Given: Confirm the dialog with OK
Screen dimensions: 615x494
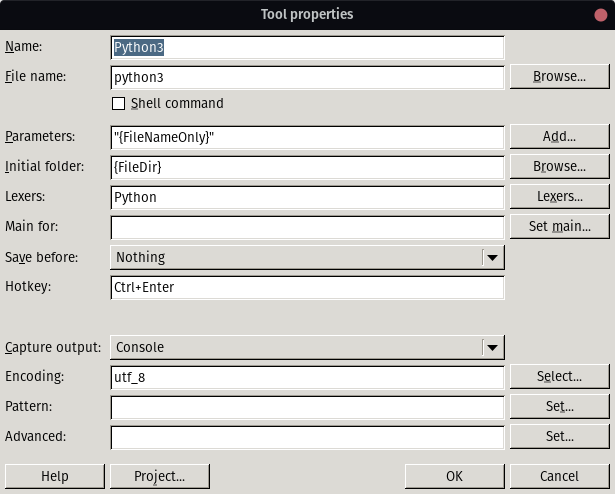Looking at the screenshot, I should pyautogui.click(x=454, y=476).
